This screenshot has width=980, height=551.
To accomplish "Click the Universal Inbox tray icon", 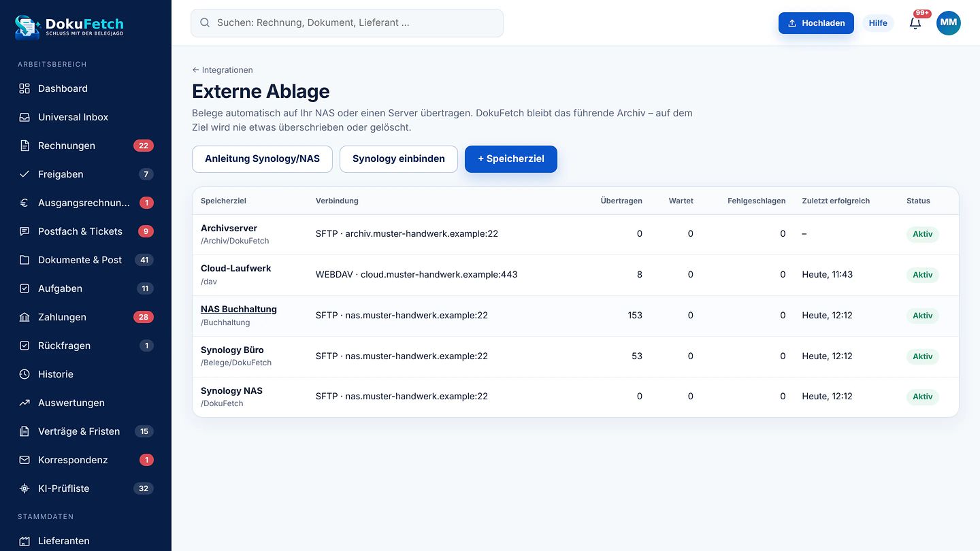I will tap(24, 117).
